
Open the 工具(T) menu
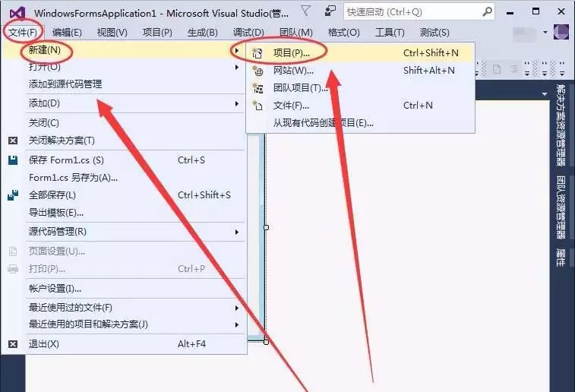click(x=390, y=32)
